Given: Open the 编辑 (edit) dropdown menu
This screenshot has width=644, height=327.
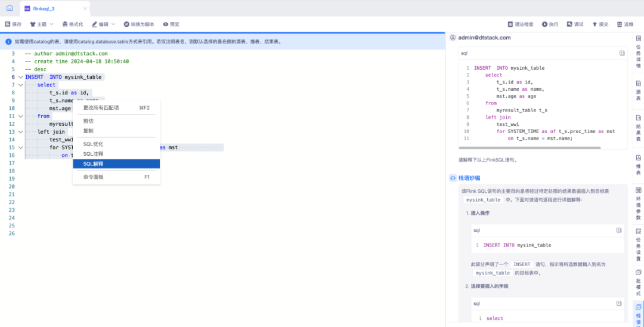Looking at the screenshot, I should point(104,24).
